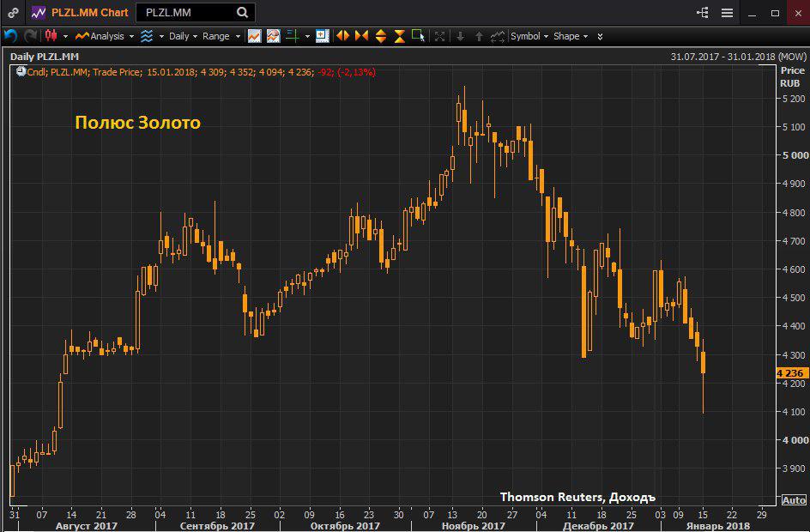Click 'Сентябрь 2017' on the time axis

(217, 526)
